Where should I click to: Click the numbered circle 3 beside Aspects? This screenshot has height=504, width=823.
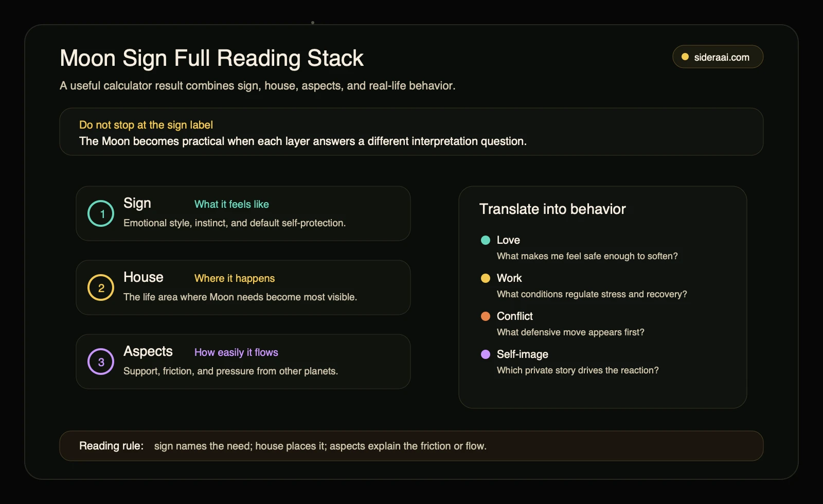coord(101,362)
